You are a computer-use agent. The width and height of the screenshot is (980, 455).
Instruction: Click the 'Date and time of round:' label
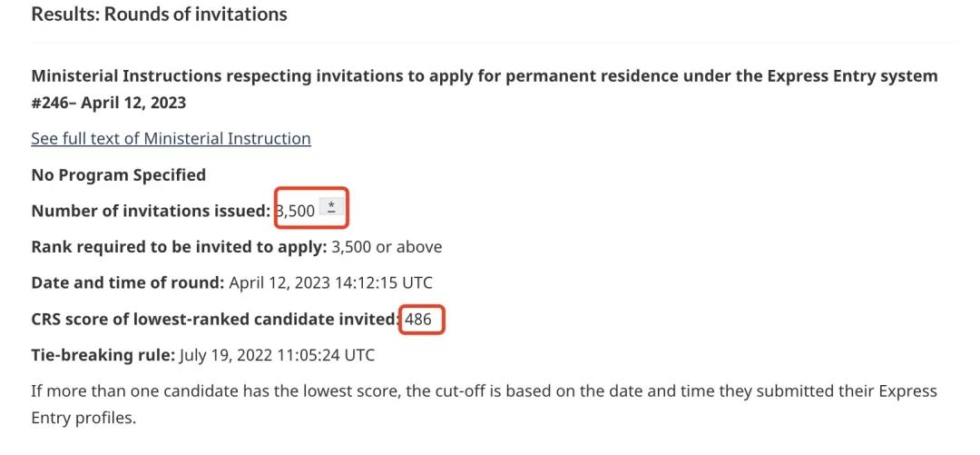[x=127, y=282]
